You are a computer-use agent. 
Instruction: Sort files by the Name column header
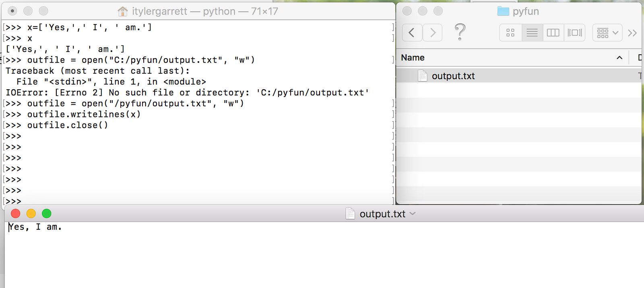pos(413,58)
